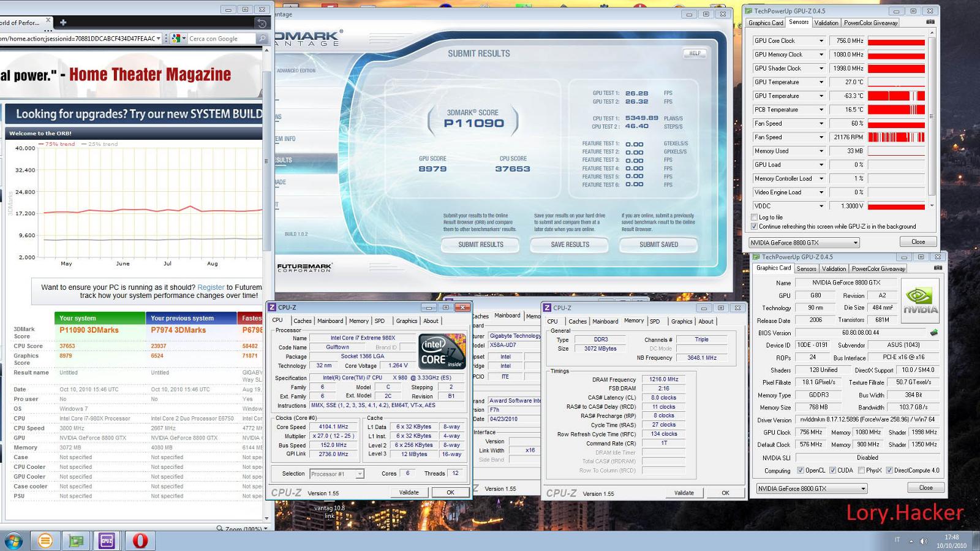Open the Graphics Card tab in upper GPU-Z
Screen dimensions: 980x551
(766, 23)
